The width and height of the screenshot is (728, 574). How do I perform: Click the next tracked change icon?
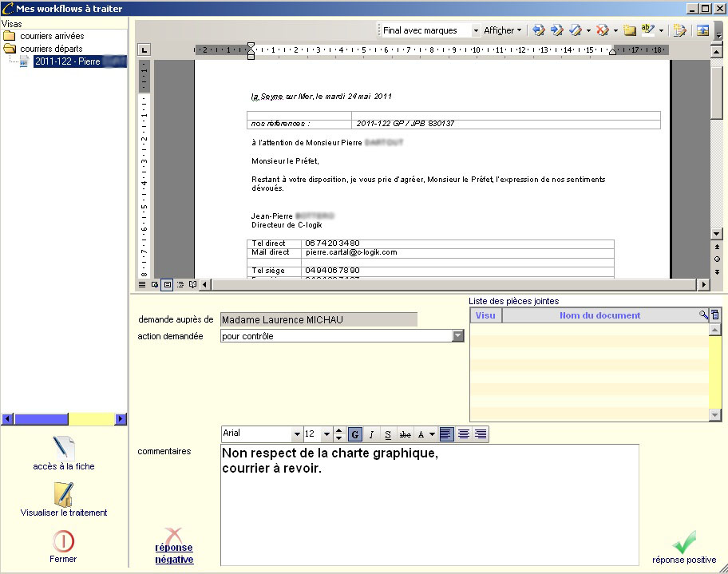[x=556, y=30]
